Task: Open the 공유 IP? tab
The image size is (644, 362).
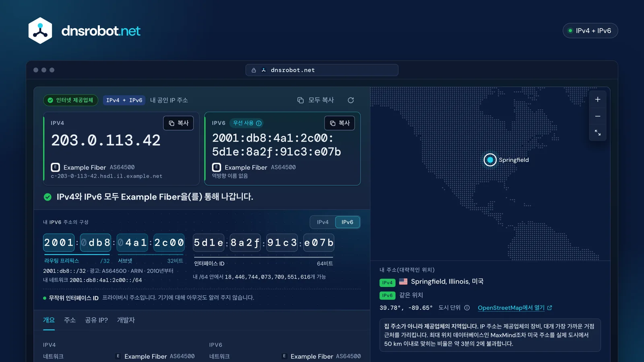Action: [x=96, y=320]
